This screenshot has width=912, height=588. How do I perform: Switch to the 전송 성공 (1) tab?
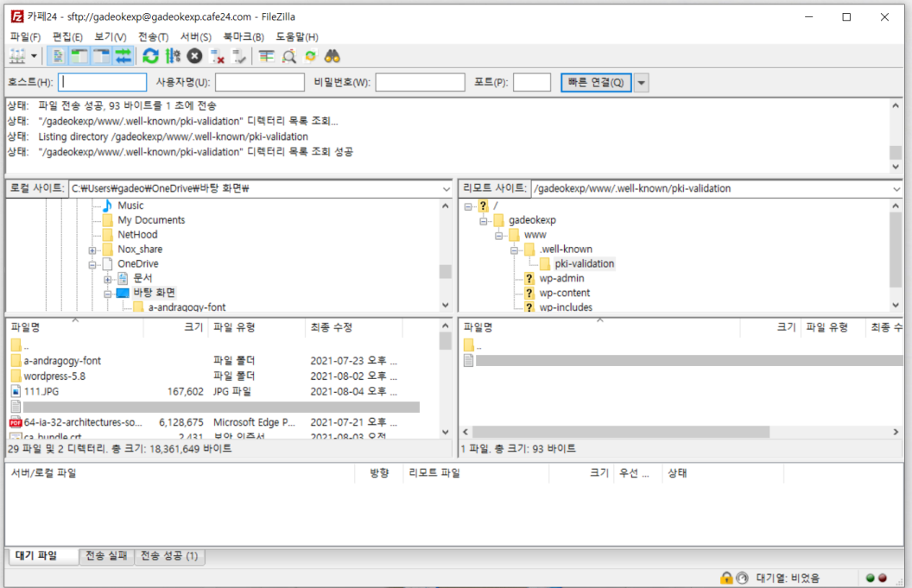(169, 556)
